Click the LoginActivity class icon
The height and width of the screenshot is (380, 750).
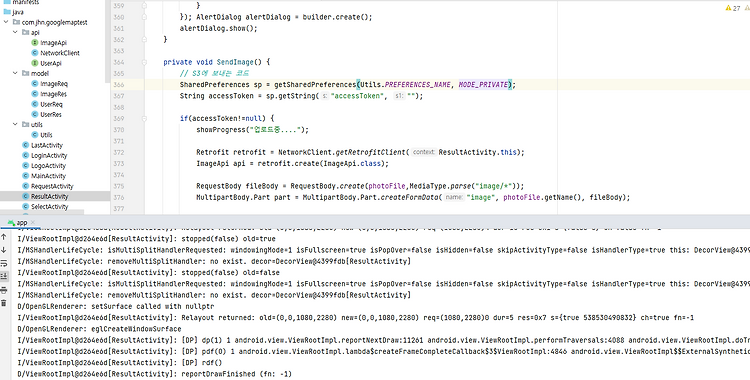26,156
